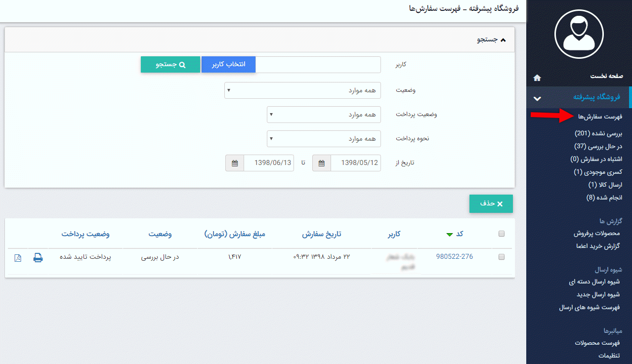The height and width of the screenshot is (364, 632).
Task: Click inside the کاربر input field
Action: (x=319, y=64)
